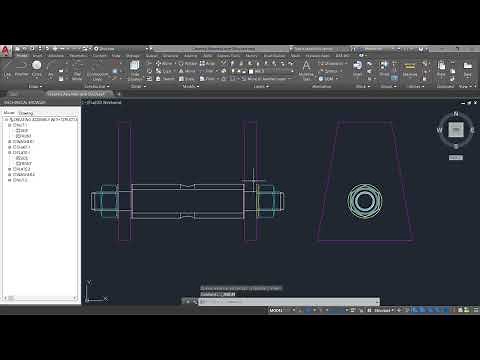The height and width of the screenshot is (360, 480).
Task: Click the command line input field
Action: (x=289, y=301)
